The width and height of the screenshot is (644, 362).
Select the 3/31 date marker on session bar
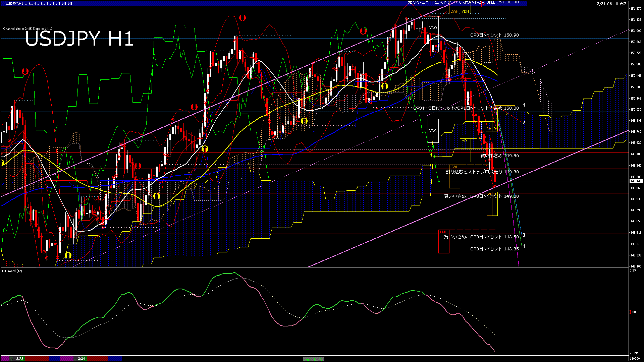click(x=82, y=359)
